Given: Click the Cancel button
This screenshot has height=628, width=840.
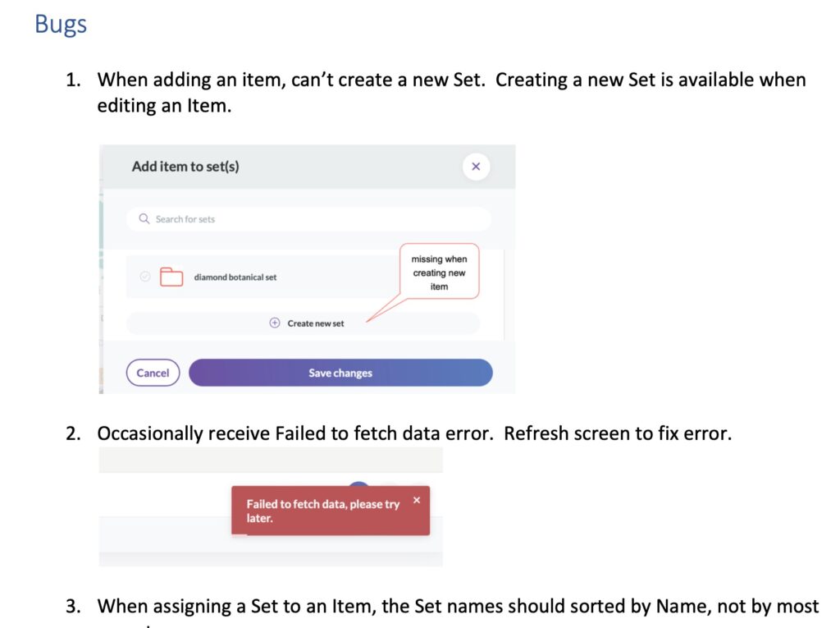Looking at the screenshot, I should (x=153, y=373).
